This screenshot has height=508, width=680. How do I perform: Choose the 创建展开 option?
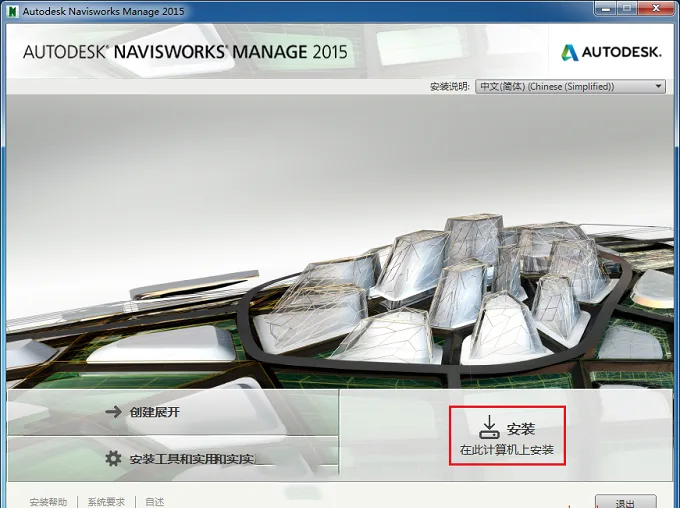tap(173, 412)
